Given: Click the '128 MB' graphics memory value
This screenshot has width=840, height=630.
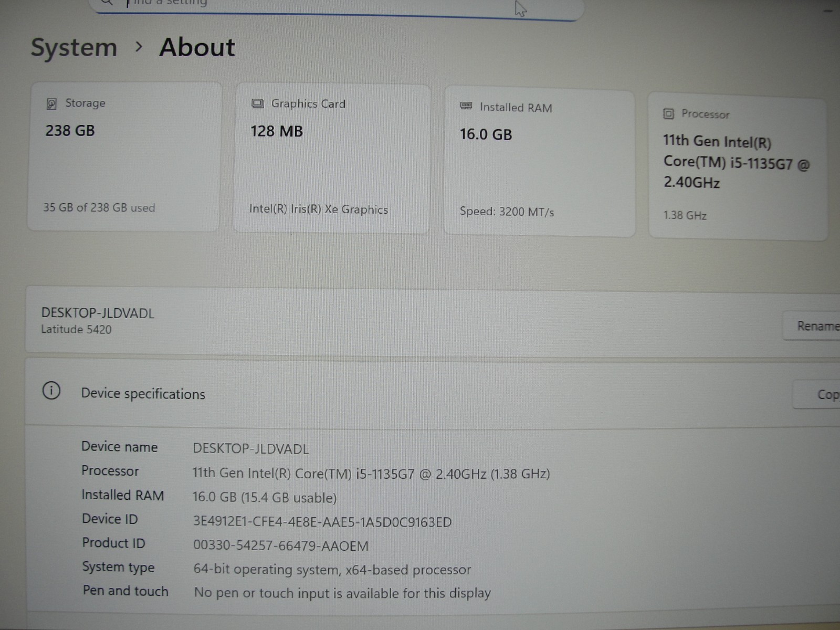Looking at the screenshot, I should (277, 131).
